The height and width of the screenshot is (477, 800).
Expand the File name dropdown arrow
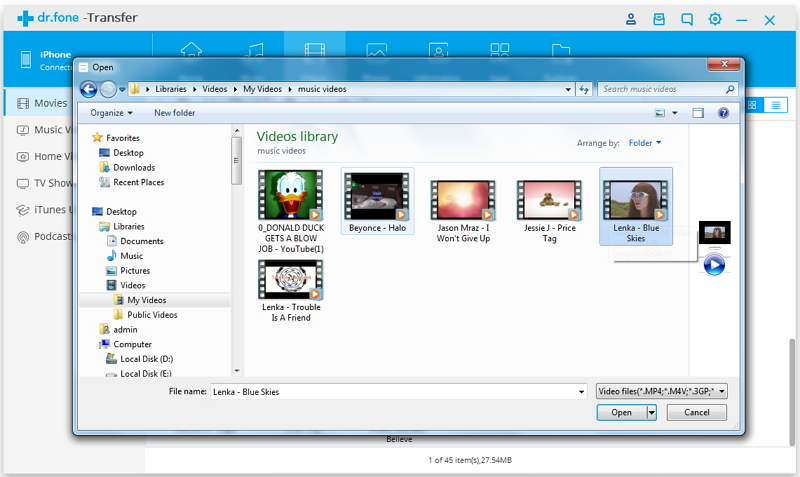click(581, 392)
